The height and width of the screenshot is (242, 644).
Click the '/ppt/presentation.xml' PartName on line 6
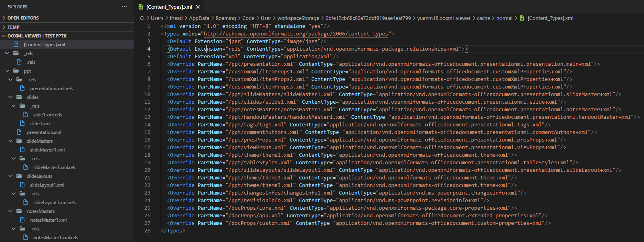point(261,64)
